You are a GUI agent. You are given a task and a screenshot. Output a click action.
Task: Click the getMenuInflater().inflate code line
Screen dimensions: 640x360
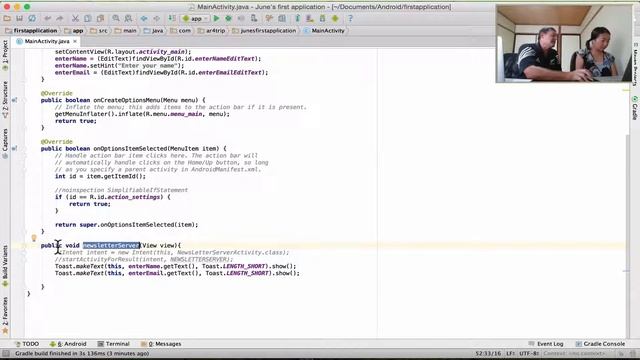click(x=142, y=114)
